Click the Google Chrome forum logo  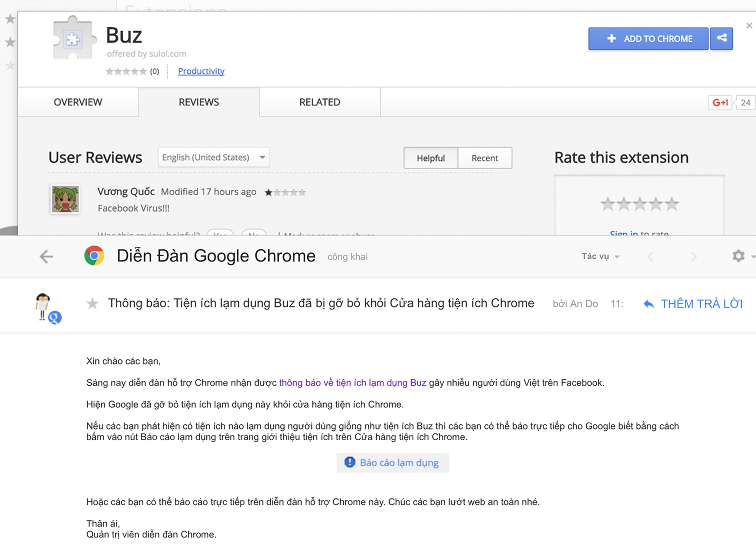[x=94, y=256]
